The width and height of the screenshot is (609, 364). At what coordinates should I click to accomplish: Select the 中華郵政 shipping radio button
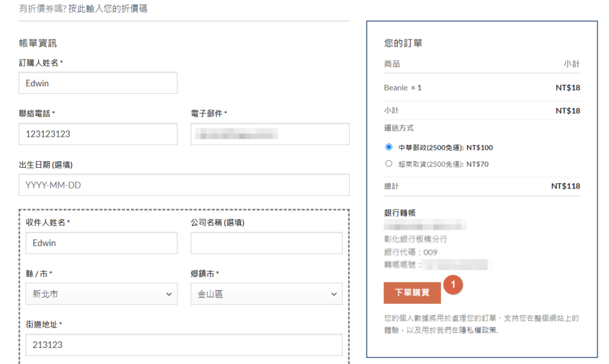(389, 147)
